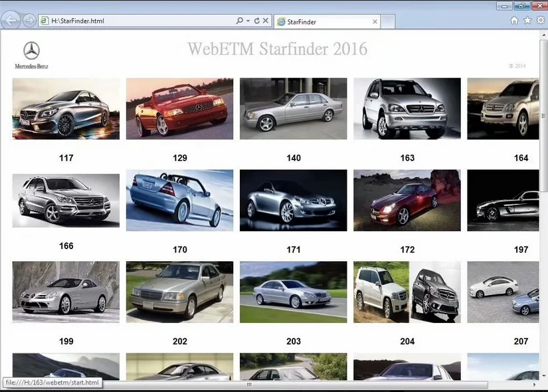Screen dimensions: 548x392
Task: Open model 163 SUV thumbnail
Action: click(x=407, y=109)
